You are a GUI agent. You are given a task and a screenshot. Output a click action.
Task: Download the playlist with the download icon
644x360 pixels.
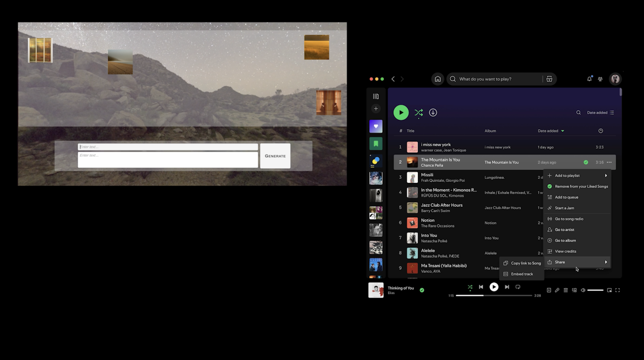click(x=433, y=112)
